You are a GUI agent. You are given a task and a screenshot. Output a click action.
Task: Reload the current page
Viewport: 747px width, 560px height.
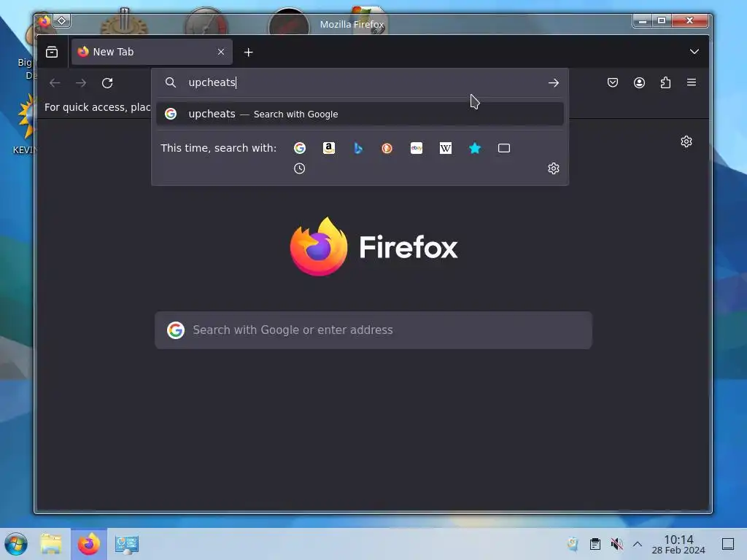point(107,83)
